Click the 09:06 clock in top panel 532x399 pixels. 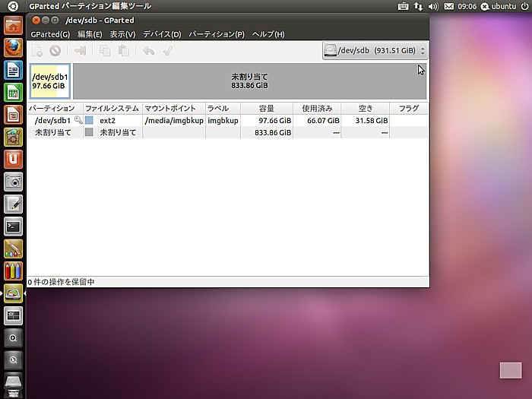click(x=467, y=6)
